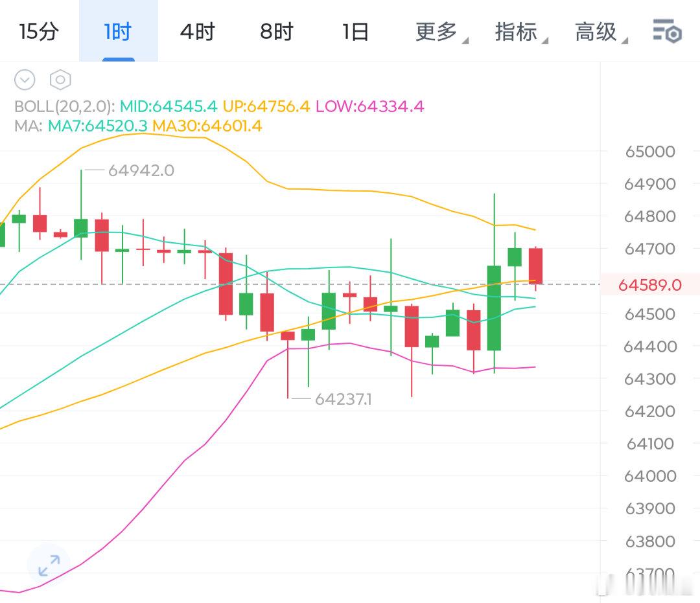Collapse the indicator legend chevron circle
700x603 pixels.
[25, 80]
